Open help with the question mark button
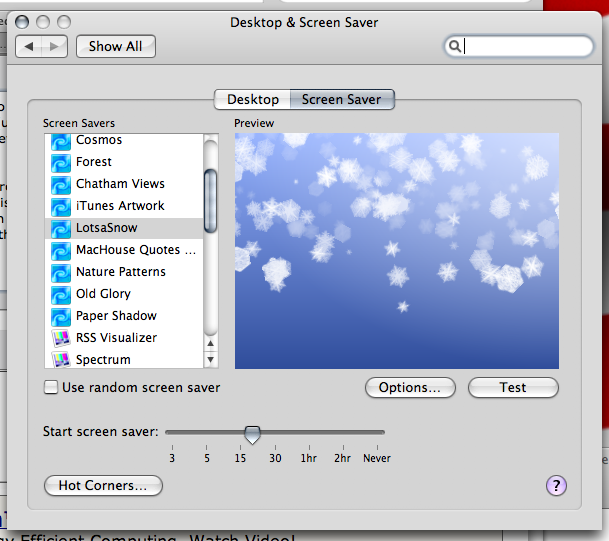 556,485
